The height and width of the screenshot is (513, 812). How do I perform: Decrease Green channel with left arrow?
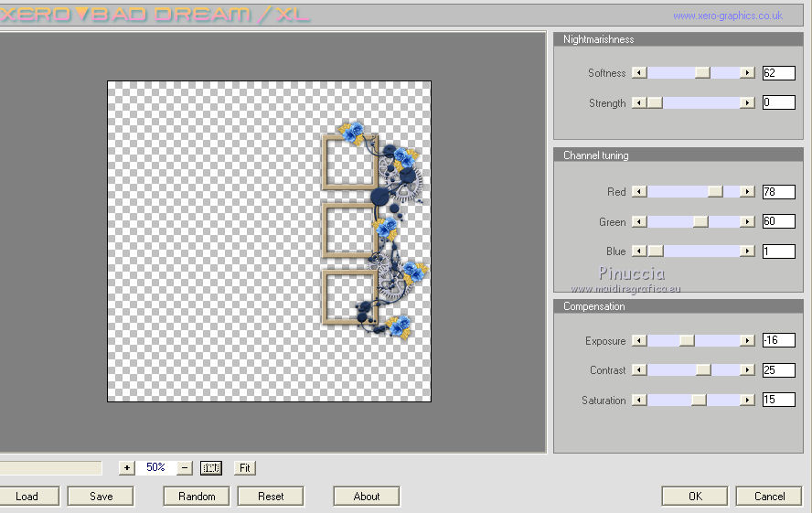(639, 221)
